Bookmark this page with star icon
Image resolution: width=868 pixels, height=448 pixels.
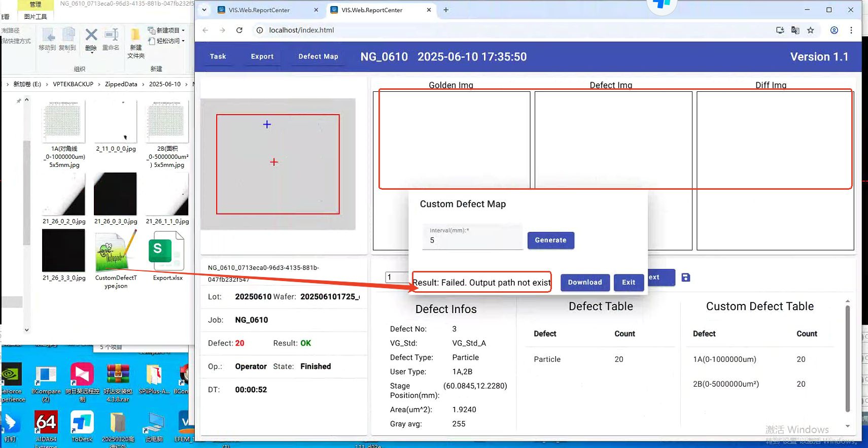(811, 30)
